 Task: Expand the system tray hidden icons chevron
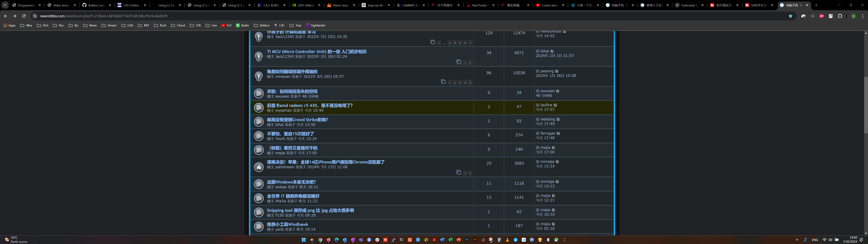pyautogui.click(x=797, y=240)
